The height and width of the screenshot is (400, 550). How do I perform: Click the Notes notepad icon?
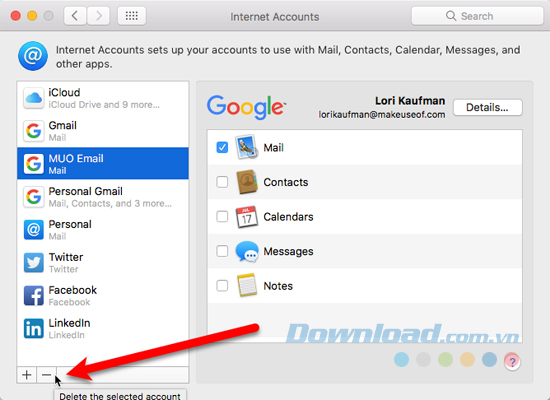(247, 285)
